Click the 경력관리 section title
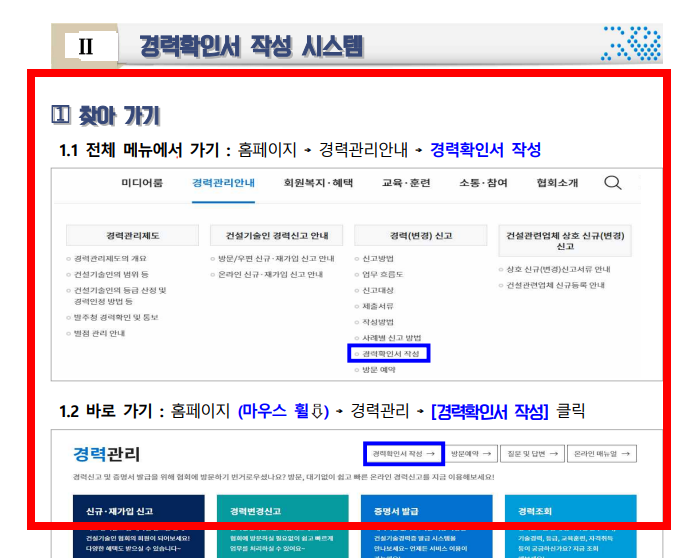Viewport: 700px width, 558px height. tap(106, 454)
